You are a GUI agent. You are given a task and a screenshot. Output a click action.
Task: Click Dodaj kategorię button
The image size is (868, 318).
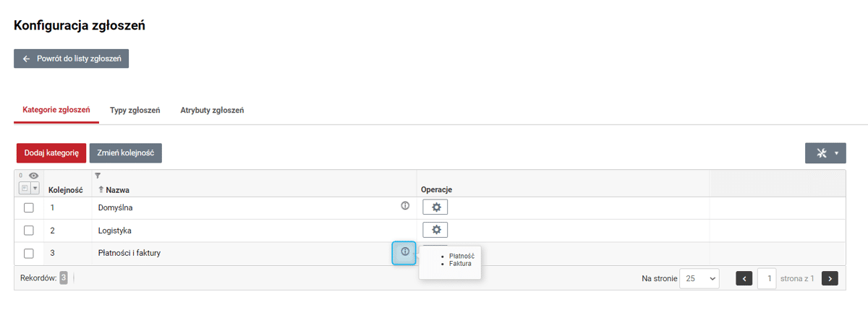click(51, 153)
